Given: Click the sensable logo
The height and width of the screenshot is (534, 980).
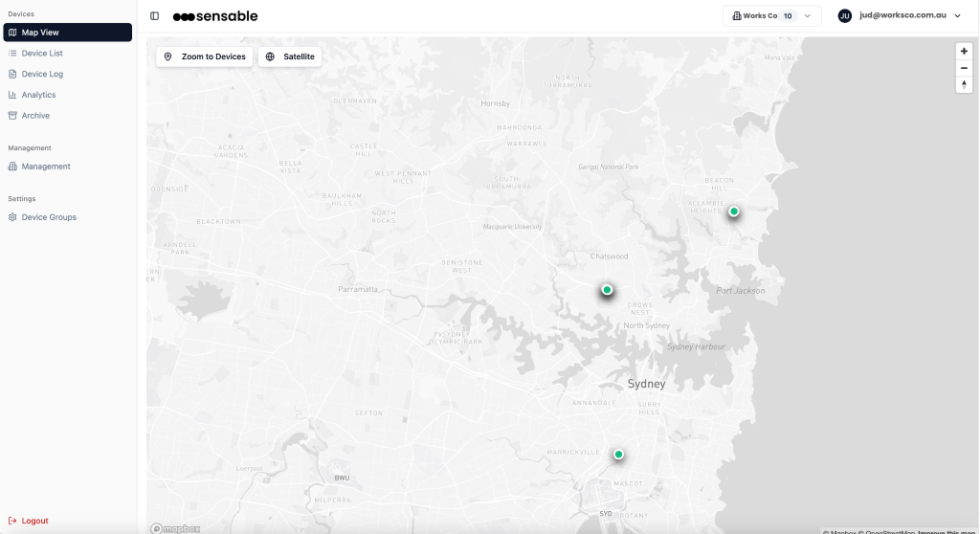Looking at the screenshot, I should (215, 16).
